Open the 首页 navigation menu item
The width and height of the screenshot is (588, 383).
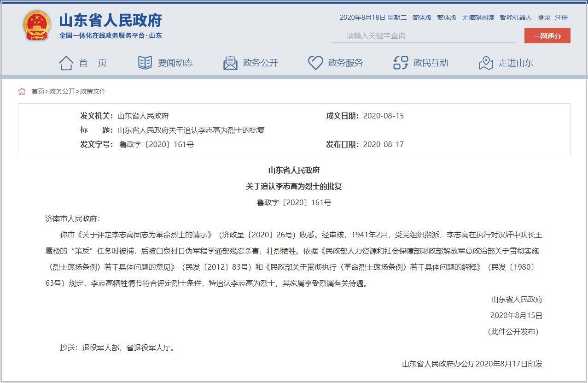pos(93,63)
